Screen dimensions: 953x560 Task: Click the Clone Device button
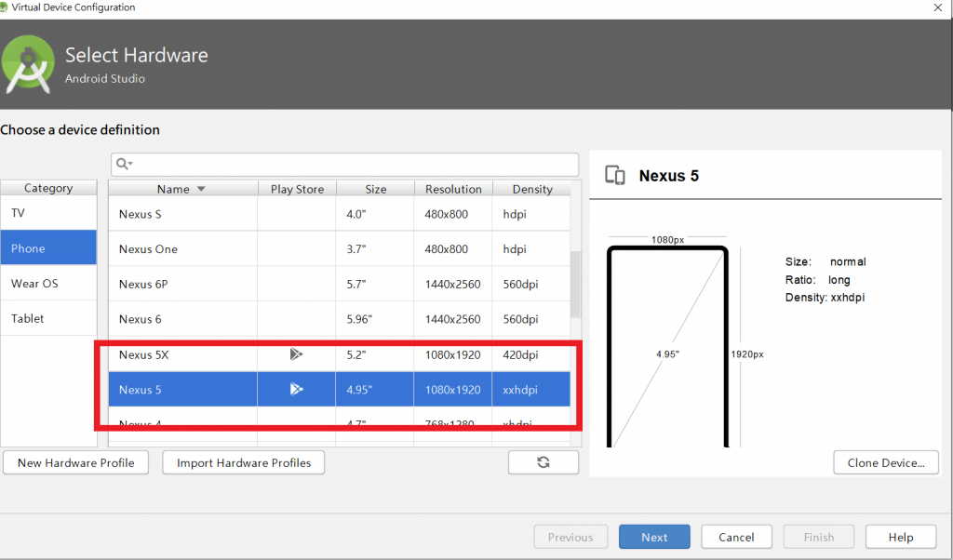886,462
